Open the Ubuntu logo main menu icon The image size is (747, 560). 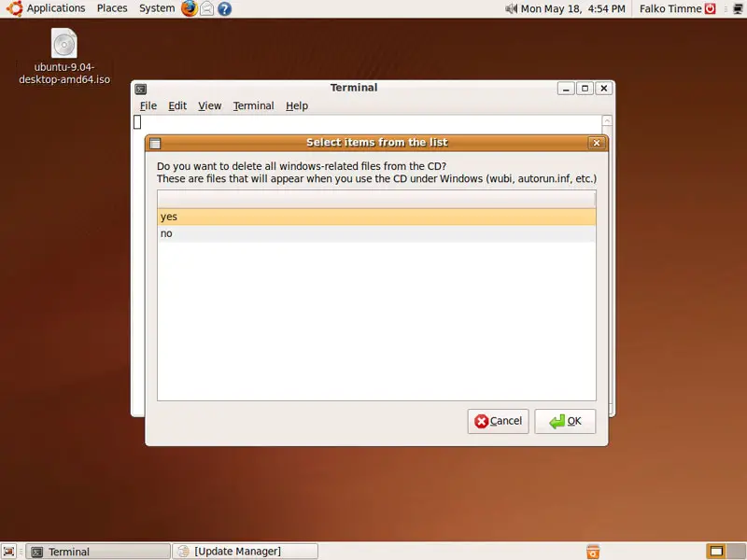coord(14,8)
